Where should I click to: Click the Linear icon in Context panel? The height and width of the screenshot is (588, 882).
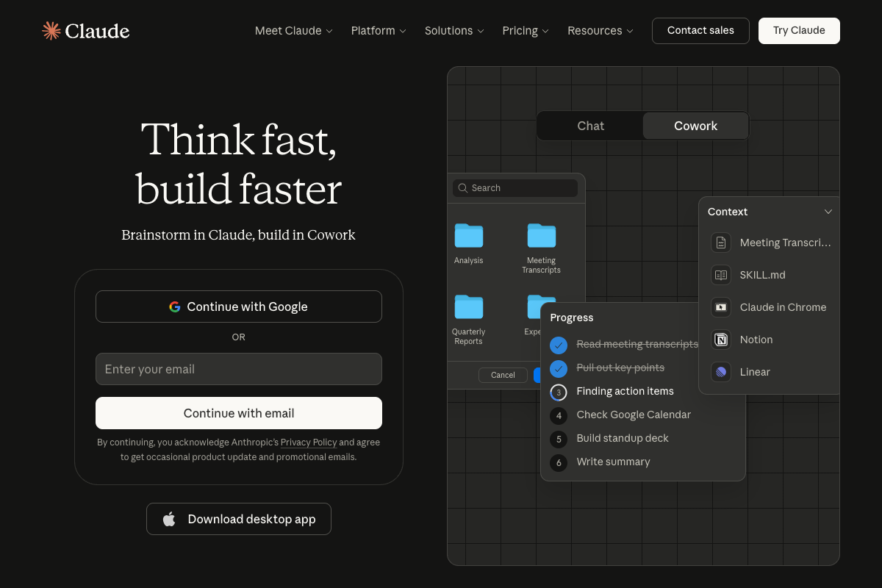pyautogui.click(x=721, y=372)
